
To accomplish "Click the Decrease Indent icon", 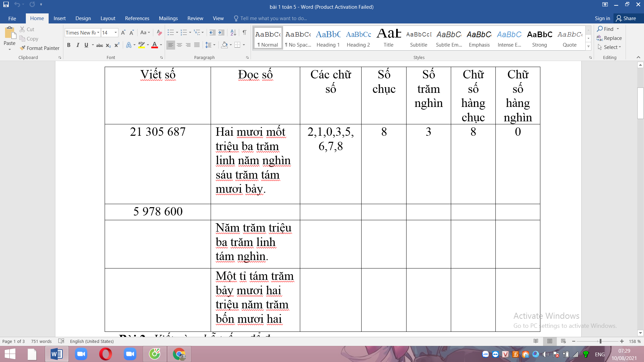I will tap(213, 33).
